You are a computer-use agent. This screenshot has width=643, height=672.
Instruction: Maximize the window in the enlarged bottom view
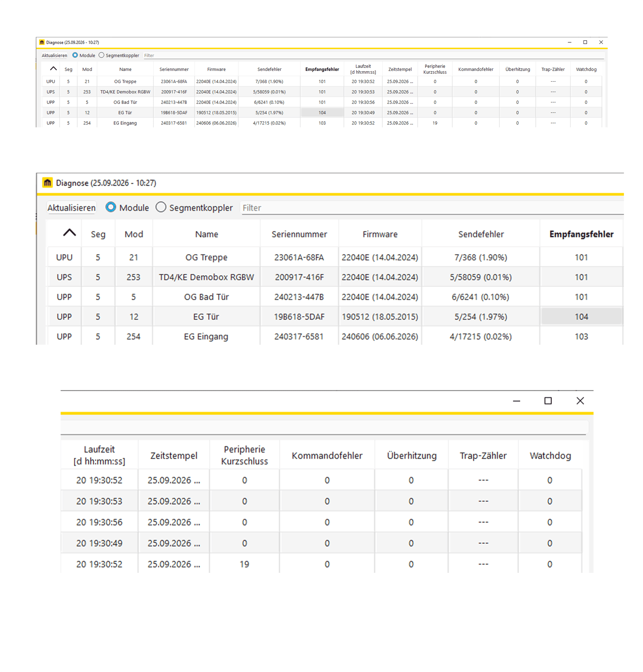548,401
